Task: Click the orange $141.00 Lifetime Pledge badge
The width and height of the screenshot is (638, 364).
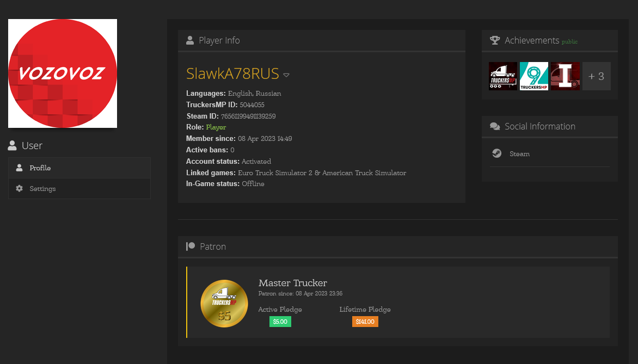Action: (365, 322)
